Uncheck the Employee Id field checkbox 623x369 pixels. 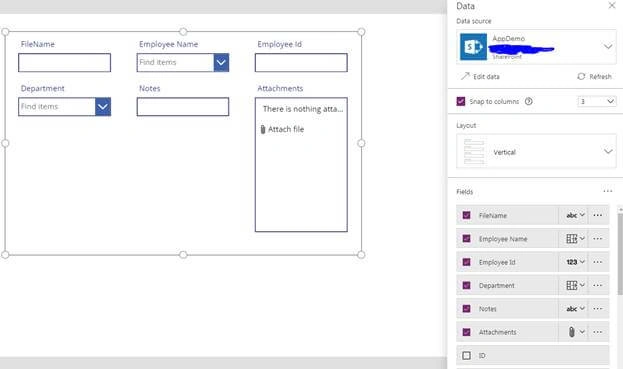pyautogui.click(x=466, y=262)
